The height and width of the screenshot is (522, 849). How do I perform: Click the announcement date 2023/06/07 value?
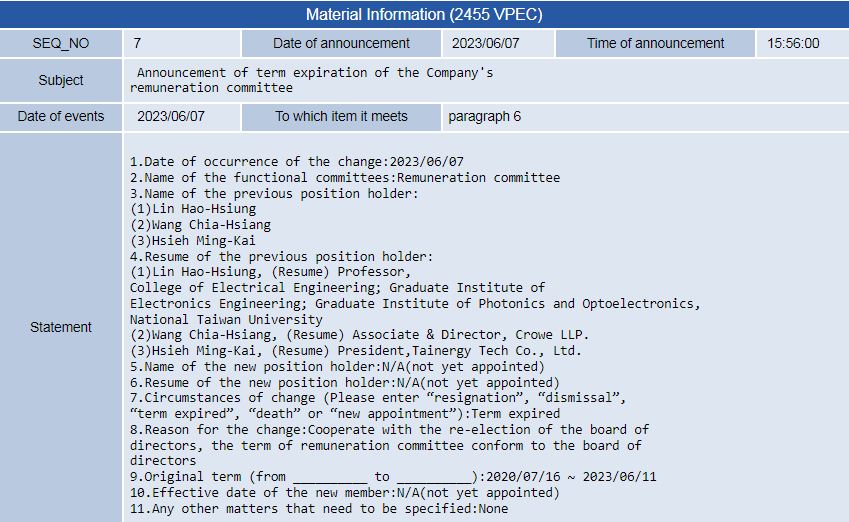[x=486, y=43]
